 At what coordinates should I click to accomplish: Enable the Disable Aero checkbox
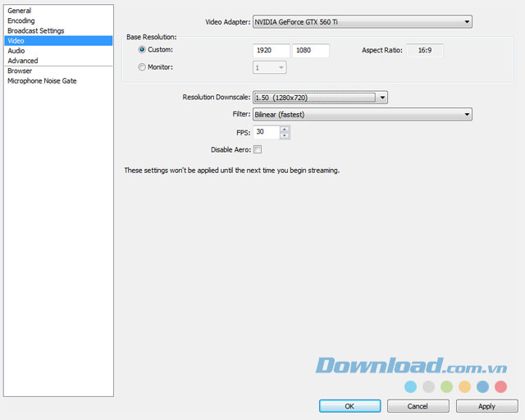point(258,149)
